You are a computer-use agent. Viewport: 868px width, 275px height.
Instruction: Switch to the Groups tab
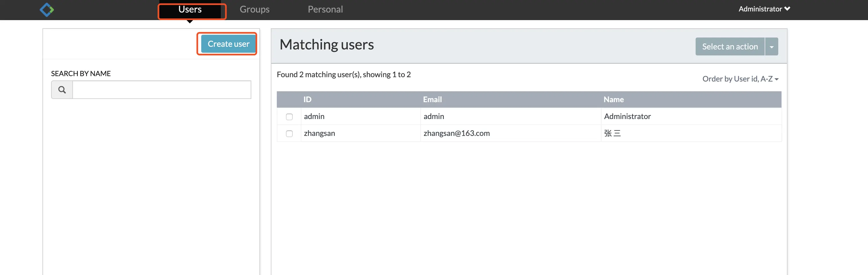point(254,9)
